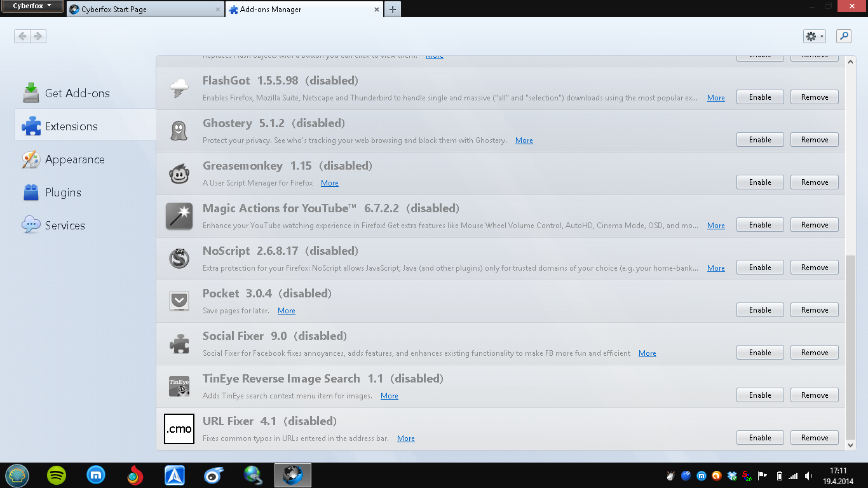Image resolution: width=868 pixels, height=488 pixels.
Task: Open the Start menu shell icon
Action: [17, 475]
